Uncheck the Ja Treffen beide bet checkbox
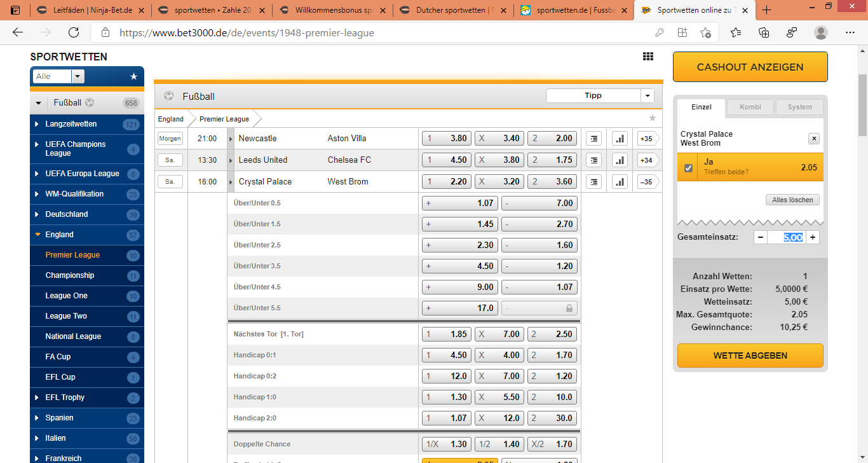Viewport: 868px width, 463px height. [688, 168]
